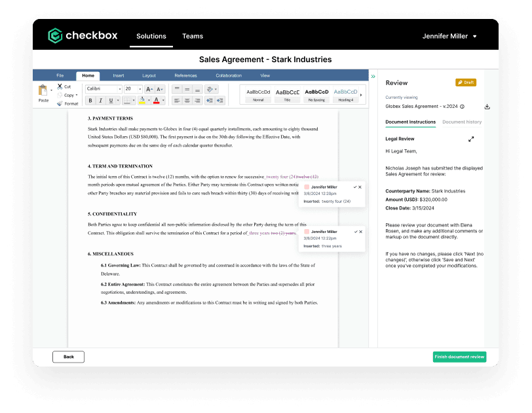Open the borders button
The height and width of the screenshot is (413, 532).
127,100
